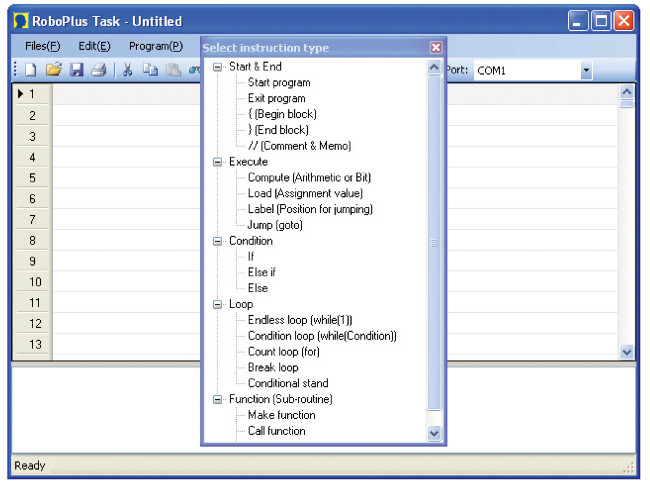
Task: Choose Label (Position for jumping)
Action: click(310, 209)
